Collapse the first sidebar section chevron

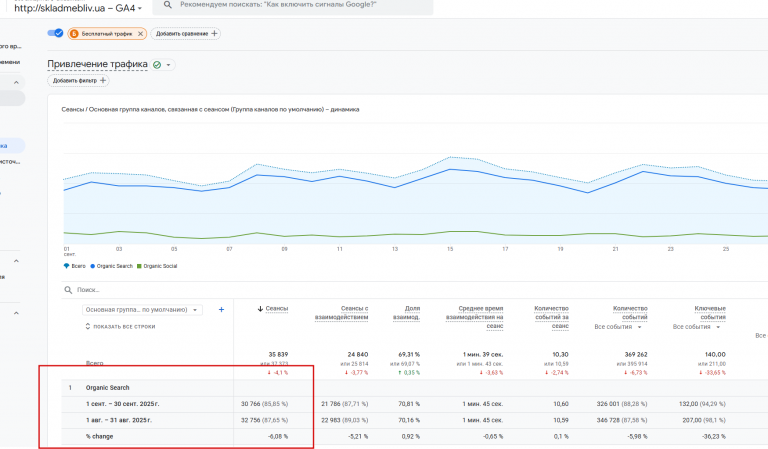click(16, 82)
